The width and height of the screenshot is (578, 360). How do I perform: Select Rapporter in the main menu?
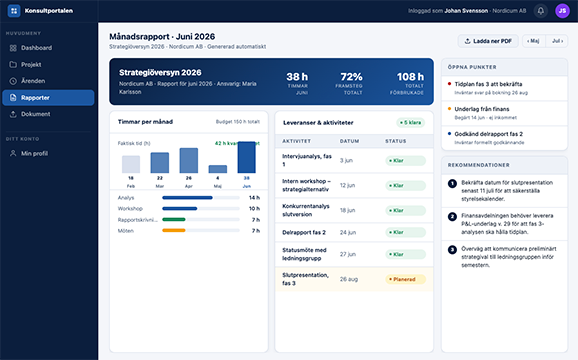click(48, 98)
